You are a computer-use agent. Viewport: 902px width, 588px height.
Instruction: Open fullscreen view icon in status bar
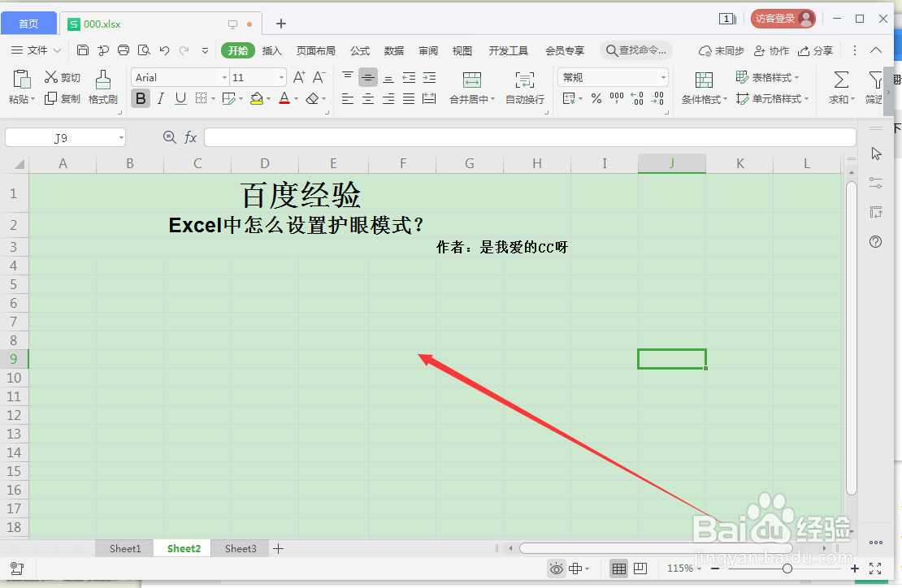tap(875, 569)
